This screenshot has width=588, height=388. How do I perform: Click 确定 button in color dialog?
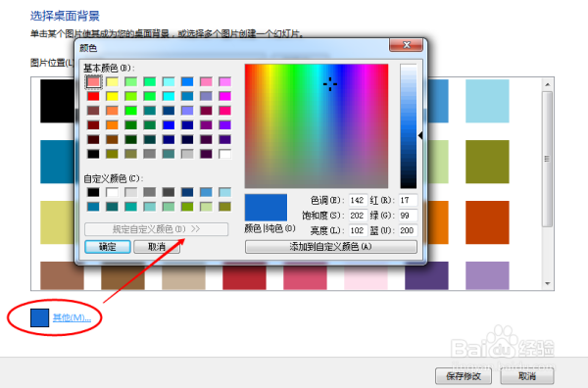pyautogui.click(x=108, y=247)
